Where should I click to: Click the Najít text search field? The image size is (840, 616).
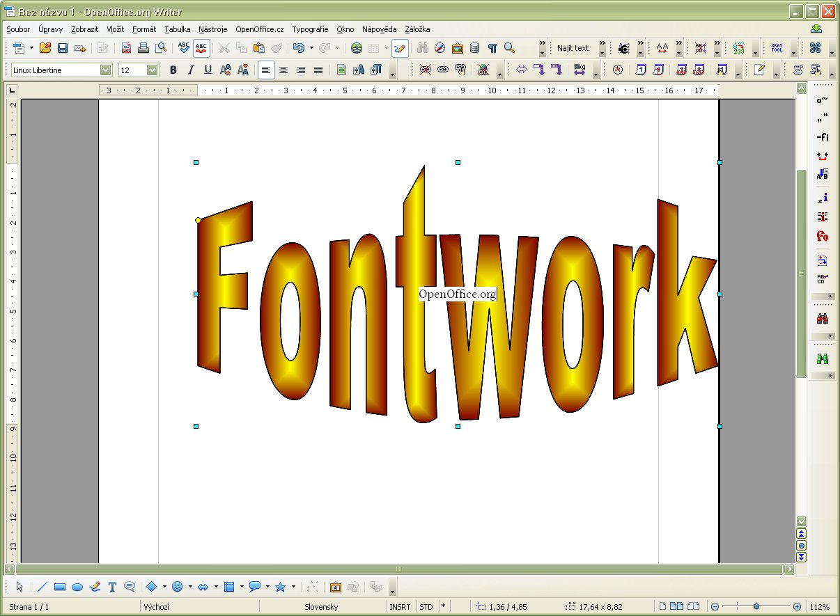point(575,48)
